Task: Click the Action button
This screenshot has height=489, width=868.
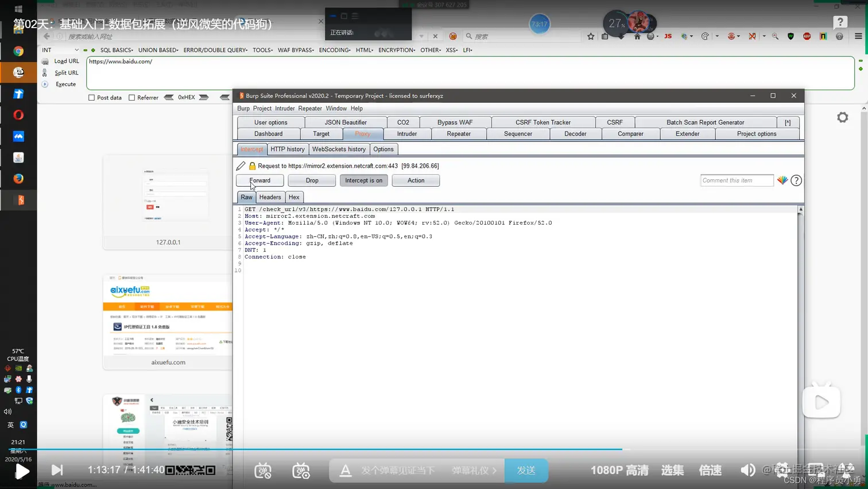Action: pyautogui.click(x=416, y=180)
